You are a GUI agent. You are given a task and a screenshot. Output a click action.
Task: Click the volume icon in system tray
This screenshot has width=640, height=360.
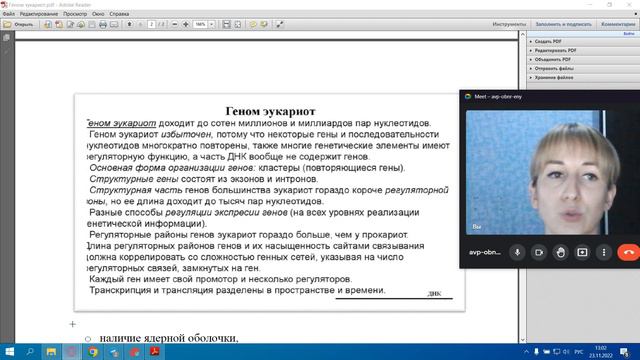click(x=566, y=352)
